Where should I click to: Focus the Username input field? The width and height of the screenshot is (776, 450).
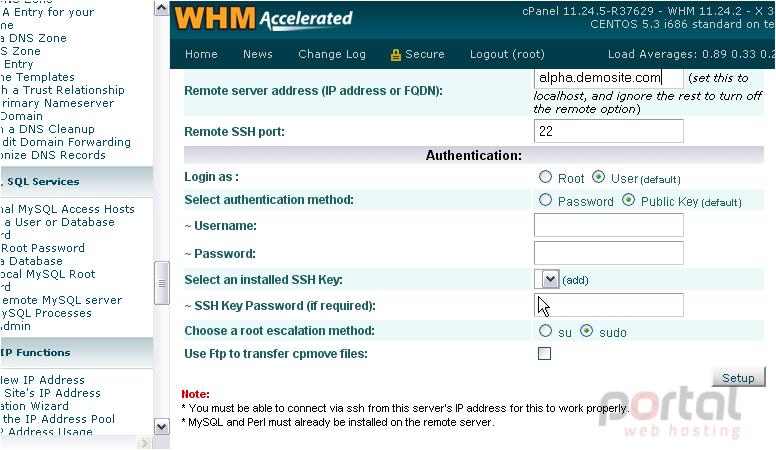609,225
